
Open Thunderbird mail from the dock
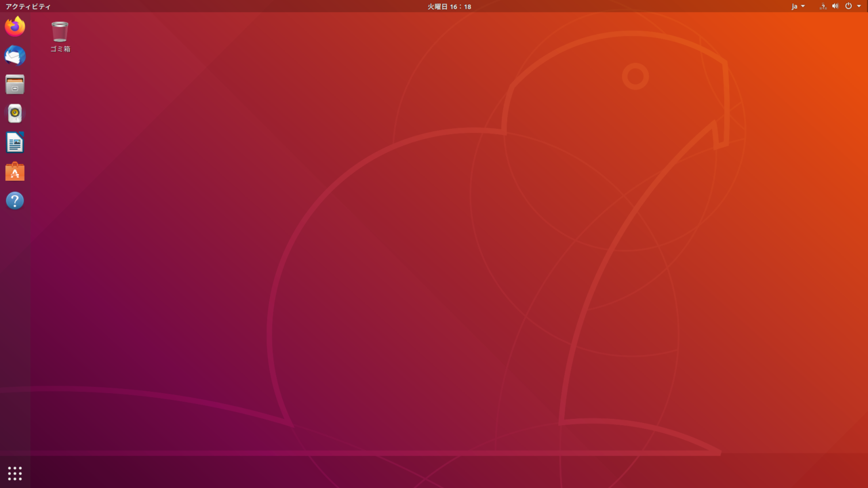pos(15,56)
